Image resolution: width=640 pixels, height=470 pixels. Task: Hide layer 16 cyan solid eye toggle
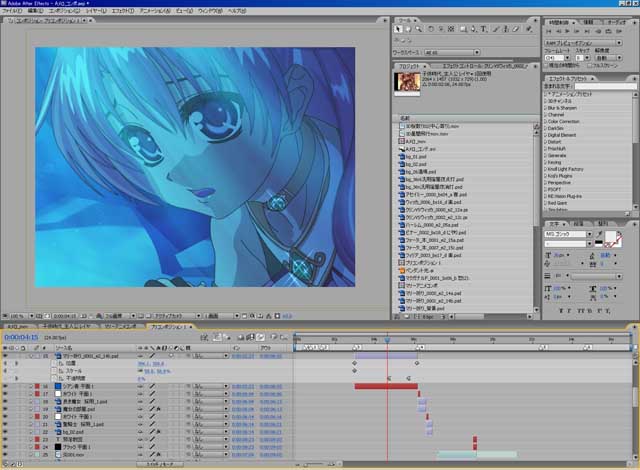click(x=5, y=386)
